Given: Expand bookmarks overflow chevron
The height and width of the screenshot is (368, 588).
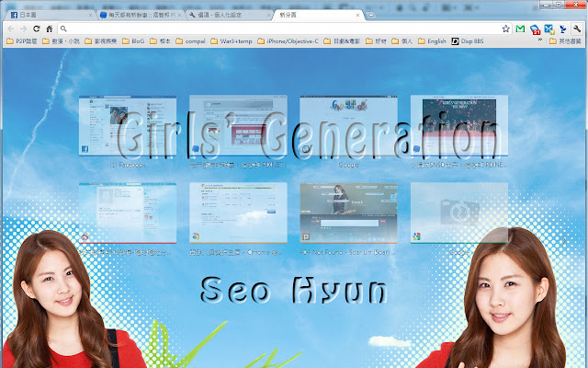Looking at the screenshot, I should tap(540, 40).
